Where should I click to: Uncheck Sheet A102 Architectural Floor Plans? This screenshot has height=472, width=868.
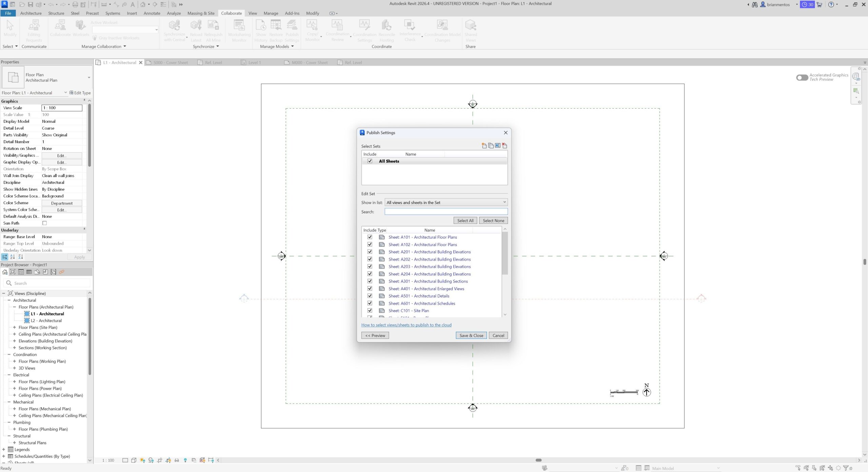(370, 245)
